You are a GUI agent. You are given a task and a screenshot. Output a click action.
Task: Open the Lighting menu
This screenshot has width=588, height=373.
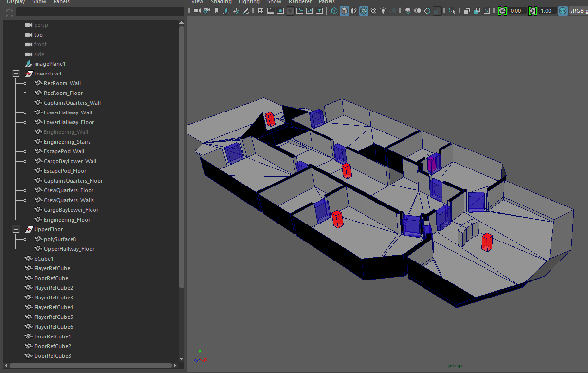pos(249,2)
